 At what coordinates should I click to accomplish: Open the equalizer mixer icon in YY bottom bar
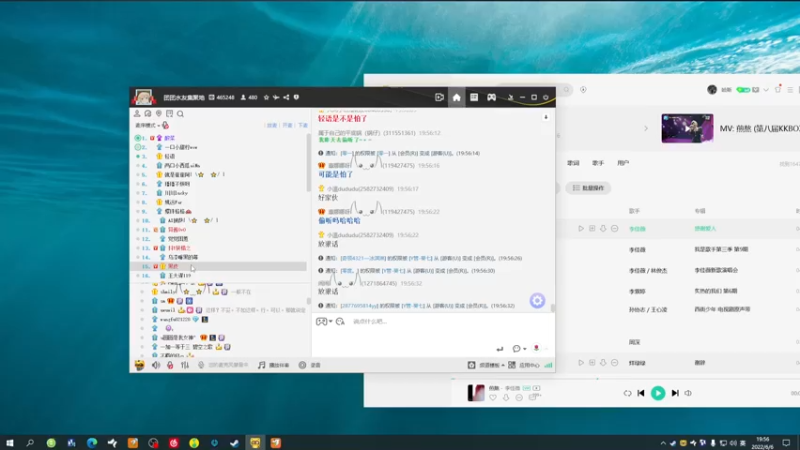click(x=185, y=365)
